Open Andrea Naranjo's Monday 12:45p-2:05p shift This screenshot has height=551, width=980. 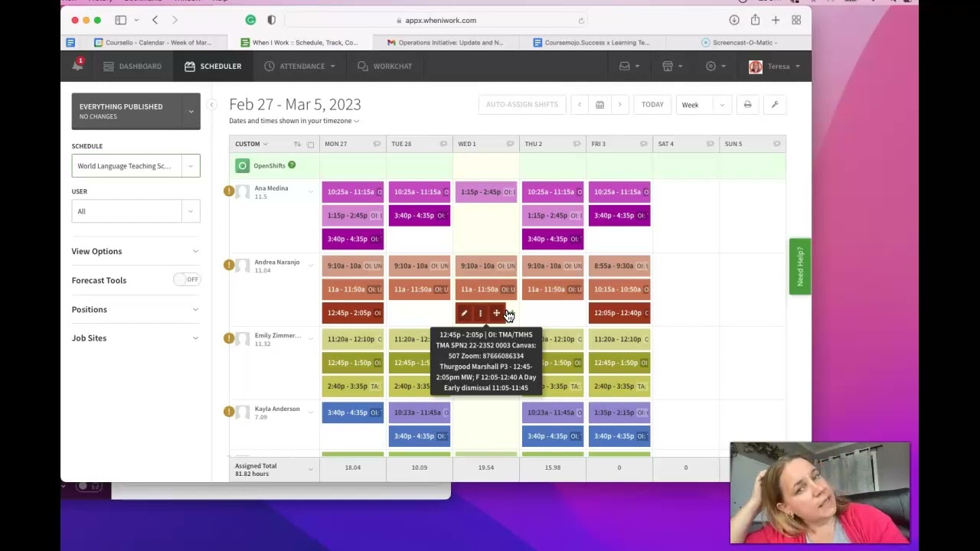(353, 313)
